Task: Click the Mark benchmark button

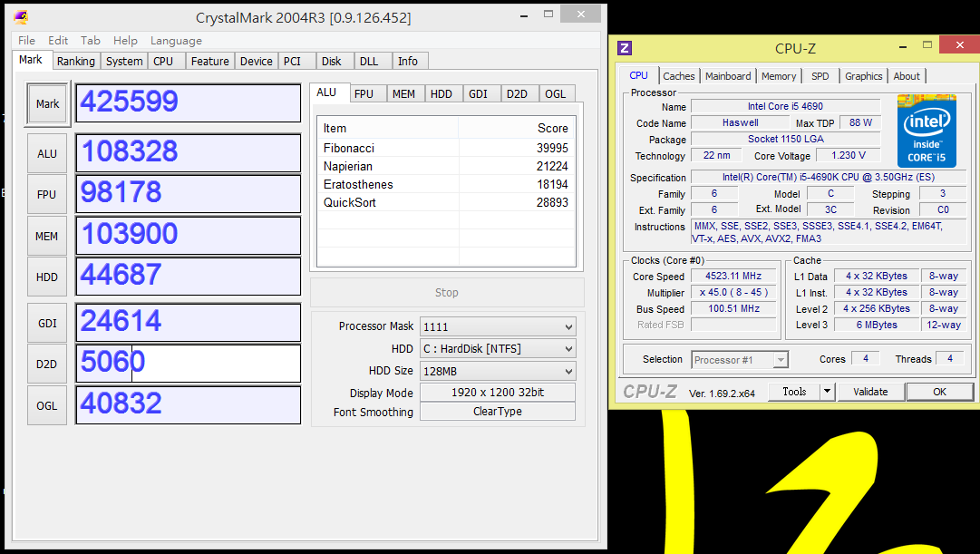Action: point(47,103)
